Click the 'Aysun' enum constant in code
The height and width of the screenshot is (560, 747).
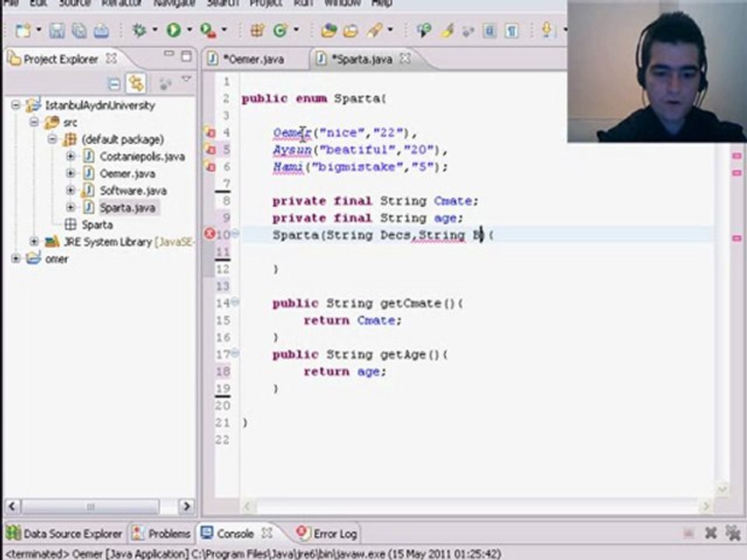coord(292,150)
